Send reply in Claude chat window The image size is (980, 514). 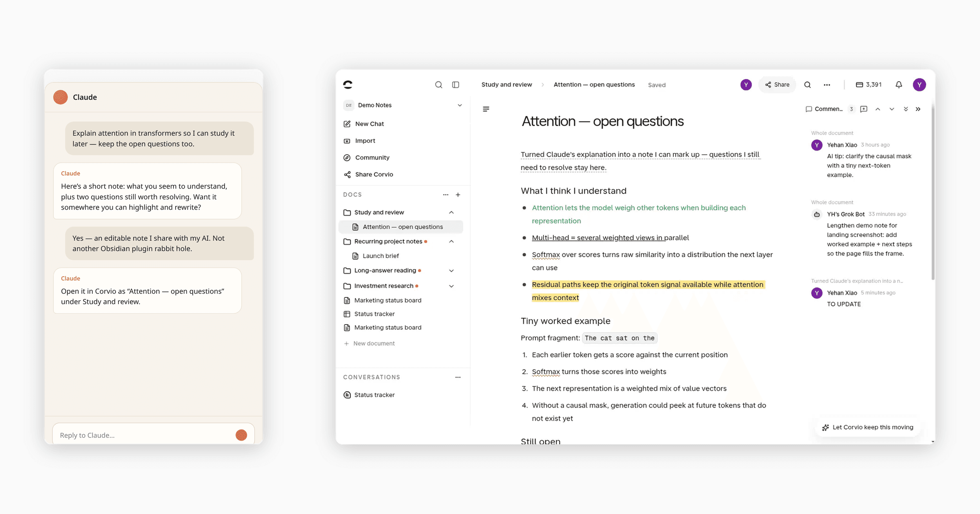pos(241,435)
